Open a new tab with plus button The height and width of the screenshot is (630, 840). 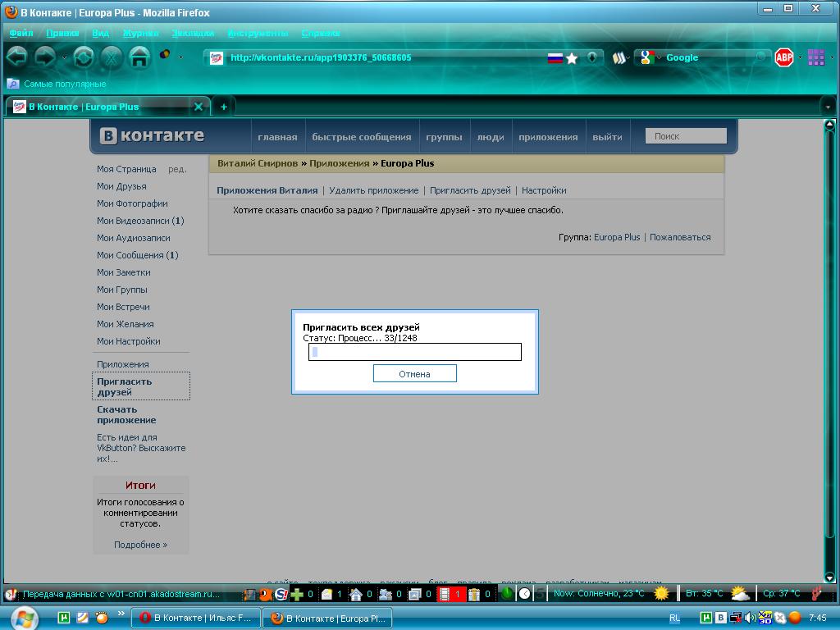(224, 107)
